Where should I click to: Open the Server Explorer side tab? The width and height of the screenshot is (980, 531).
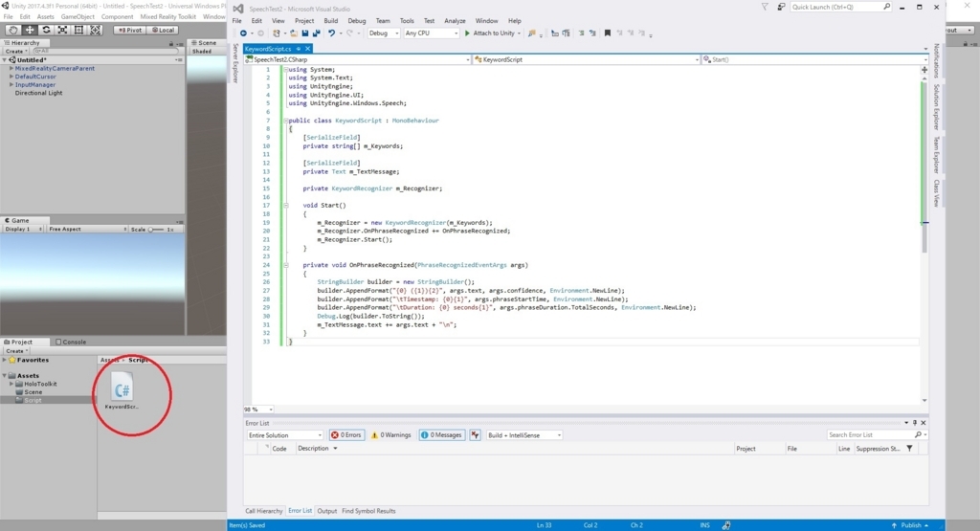[235, 63]
